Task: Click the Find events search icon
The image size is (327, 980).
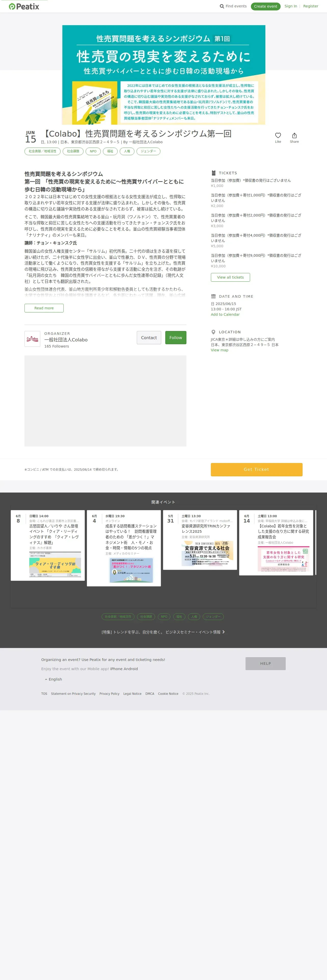Action: (222, 6)
